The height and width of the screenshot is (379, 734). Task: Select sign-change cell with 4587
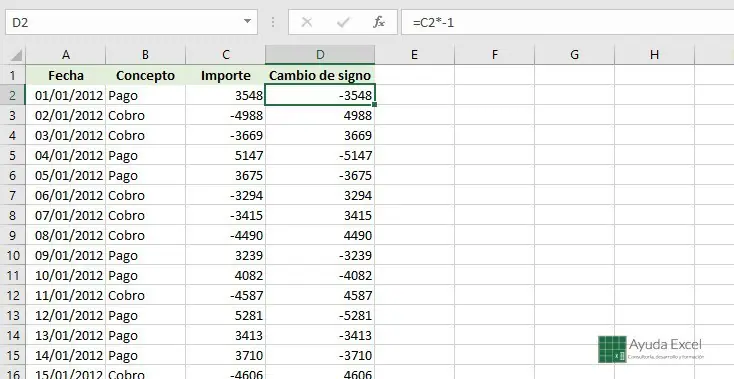[320, 295]
